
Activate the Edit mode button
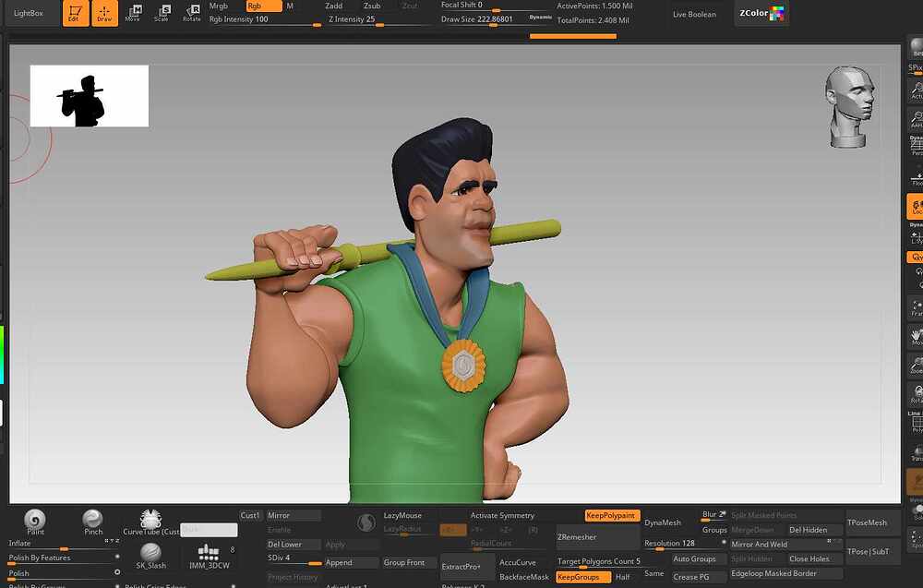76,13
